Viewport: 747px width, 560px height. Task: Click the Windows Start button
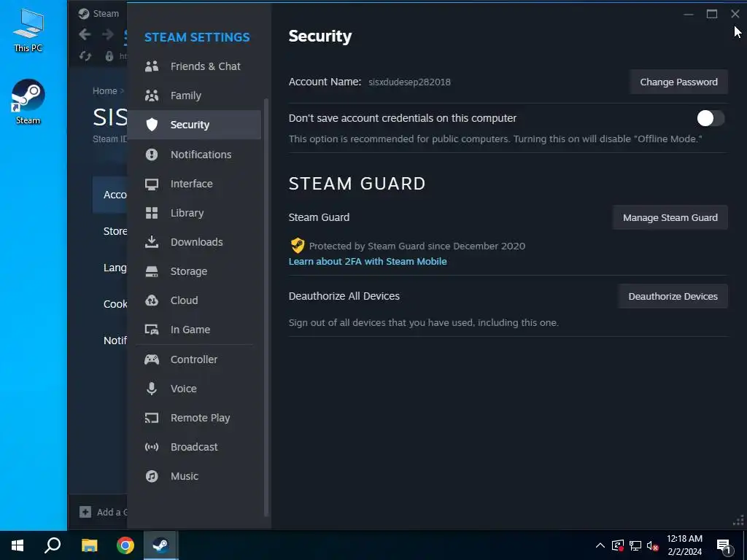point(18,545)
